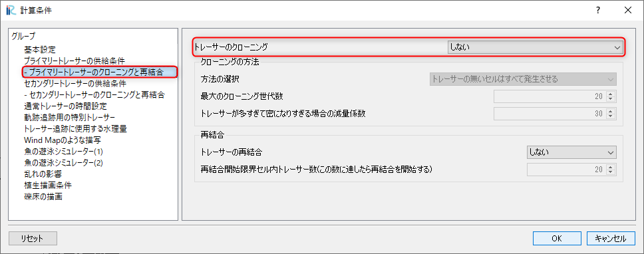The image size is (644, 254).
Task: Click the リセット button
Action: (33, 239)
